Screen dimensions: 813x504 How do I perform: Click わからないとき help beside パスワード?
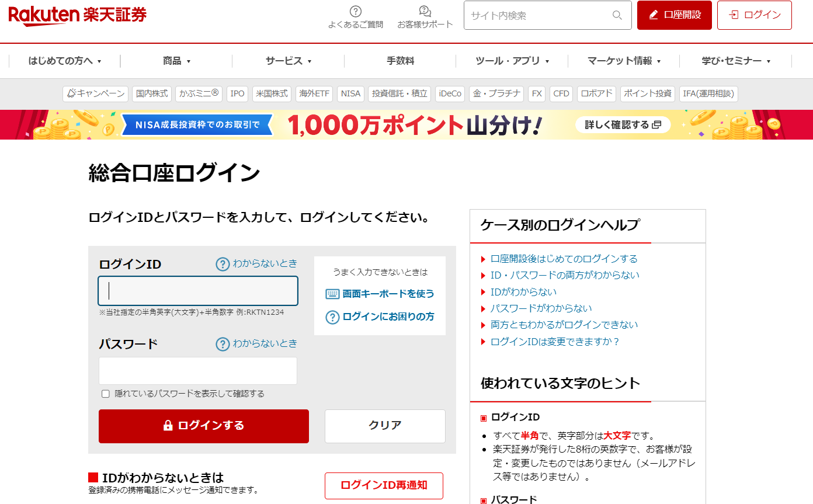(256, 344)
